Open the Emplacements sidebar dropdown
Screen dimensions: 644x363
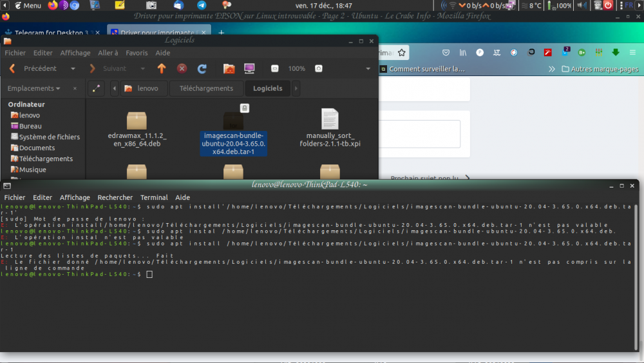point(34,88)
